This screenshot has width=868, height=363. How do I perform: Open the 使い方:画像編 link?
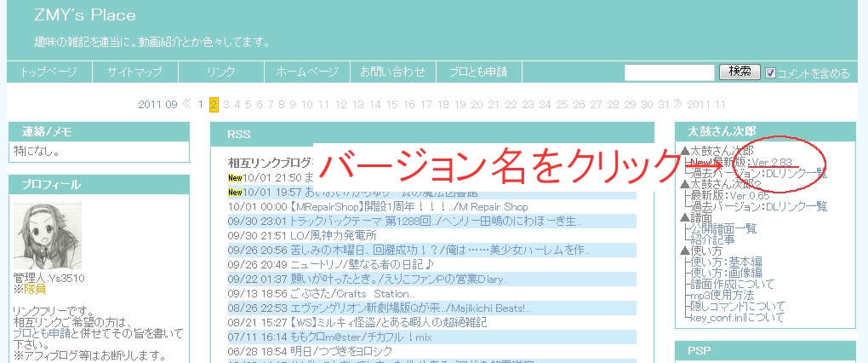(x=726, y=274)
